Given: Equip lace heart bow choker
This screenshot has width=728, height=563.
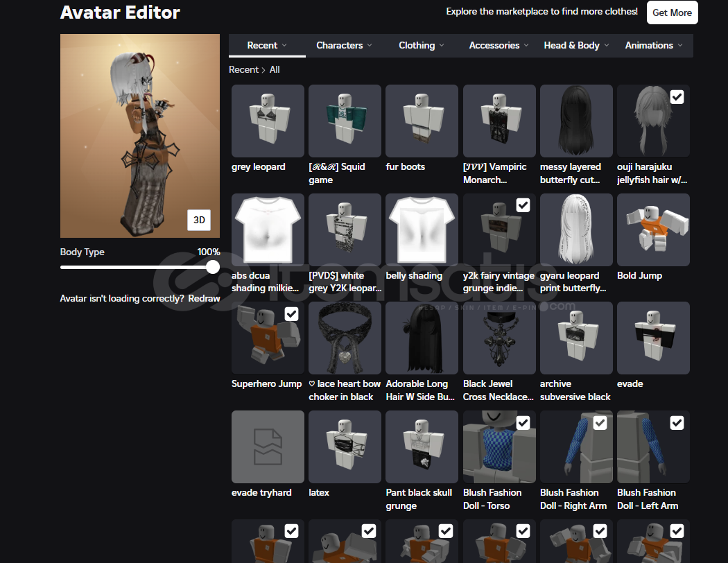Looking at the screenshot, I should click(x=345, y=338).
